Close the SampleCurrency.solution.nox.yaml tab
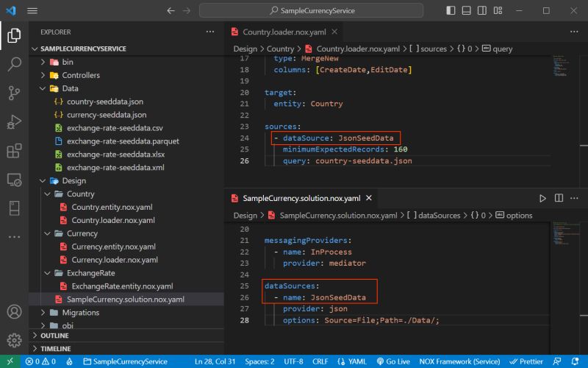This screenshot has height=368, width=588. tap(369, 198)
